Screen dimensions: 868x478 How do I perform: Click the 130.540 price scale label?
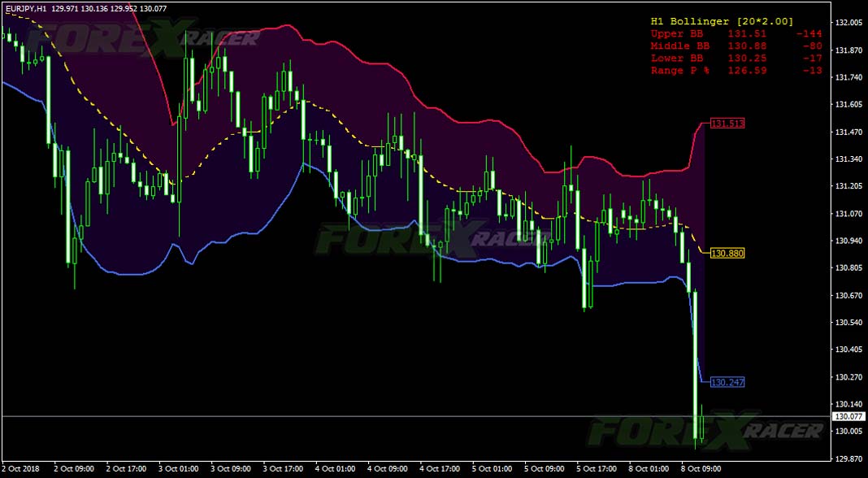click(x=848, y=323)
